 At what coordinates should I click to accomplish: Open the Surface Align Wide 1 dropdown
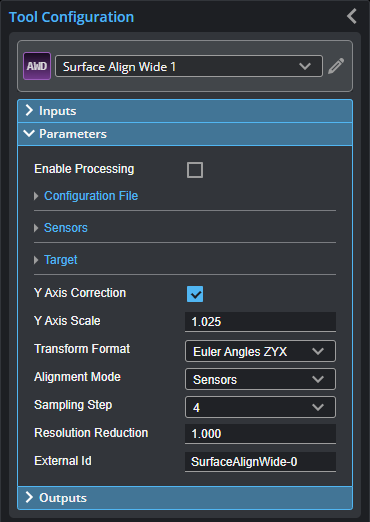point(189,66)
